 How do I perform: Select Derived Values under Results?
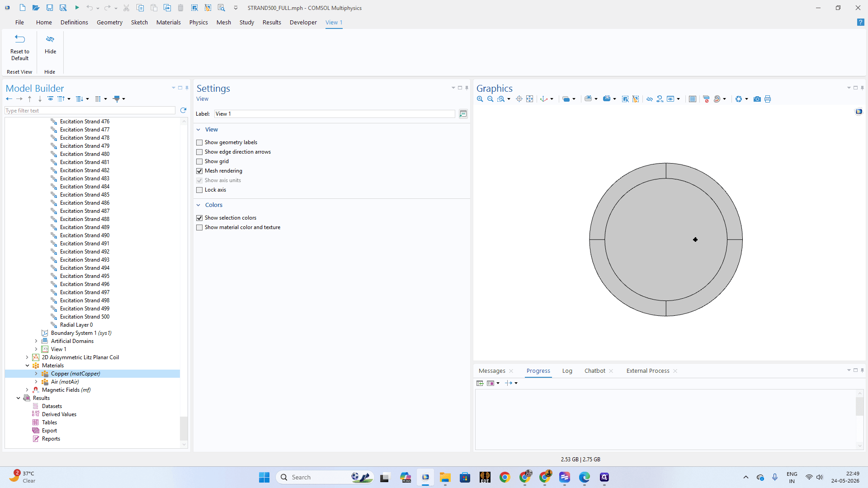(59, 414)
